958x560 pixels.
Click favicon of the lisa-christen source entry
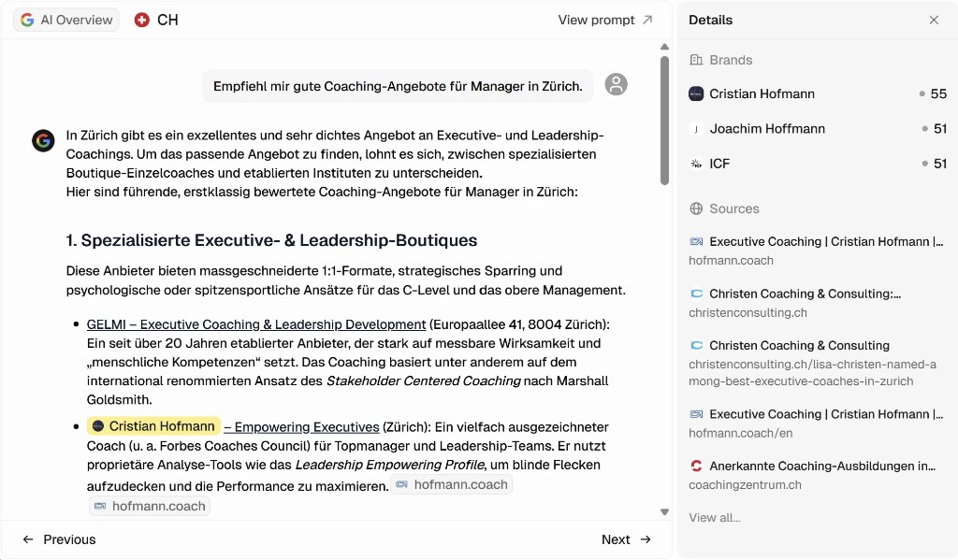696,346
